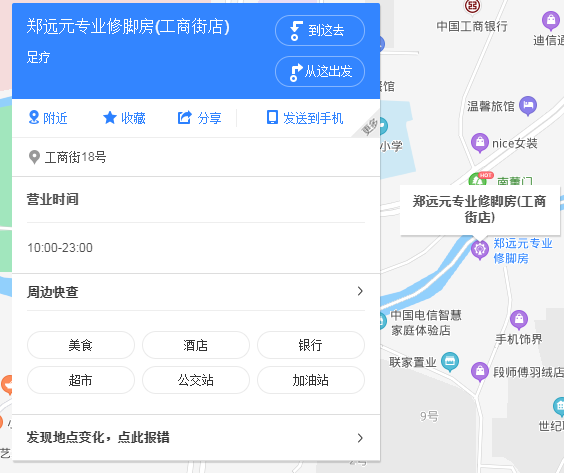Open 发现地点变化，点此报错 report arrow

360,438
